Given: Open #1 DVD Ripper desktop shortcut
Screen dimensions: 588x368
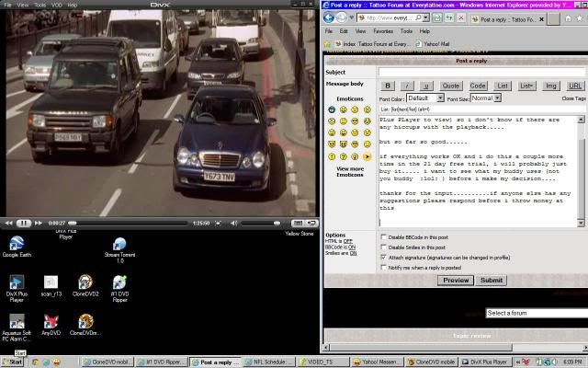Looking at the screenshot, I should coord(119,288).
